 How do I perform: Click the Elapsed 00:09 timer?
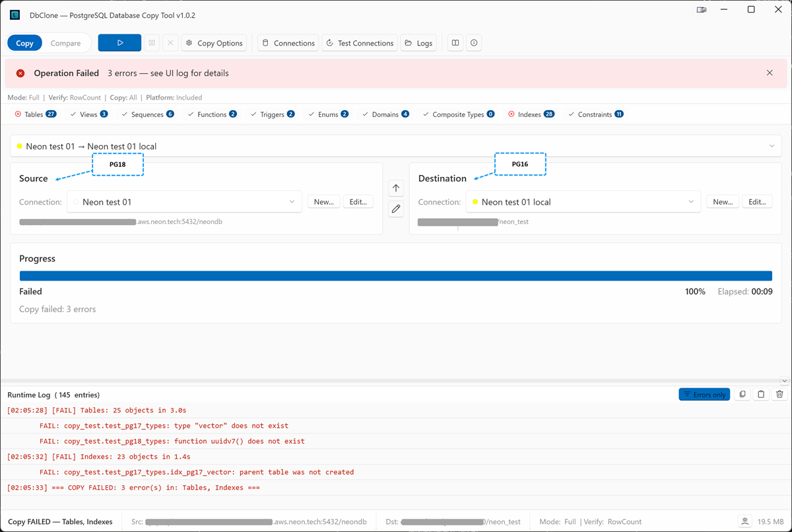coord(745,291)
